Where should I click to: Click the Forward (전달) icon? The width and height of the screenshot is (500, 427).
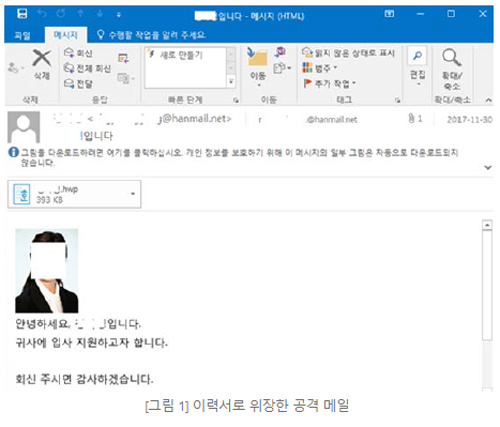[x=69, y=83]
